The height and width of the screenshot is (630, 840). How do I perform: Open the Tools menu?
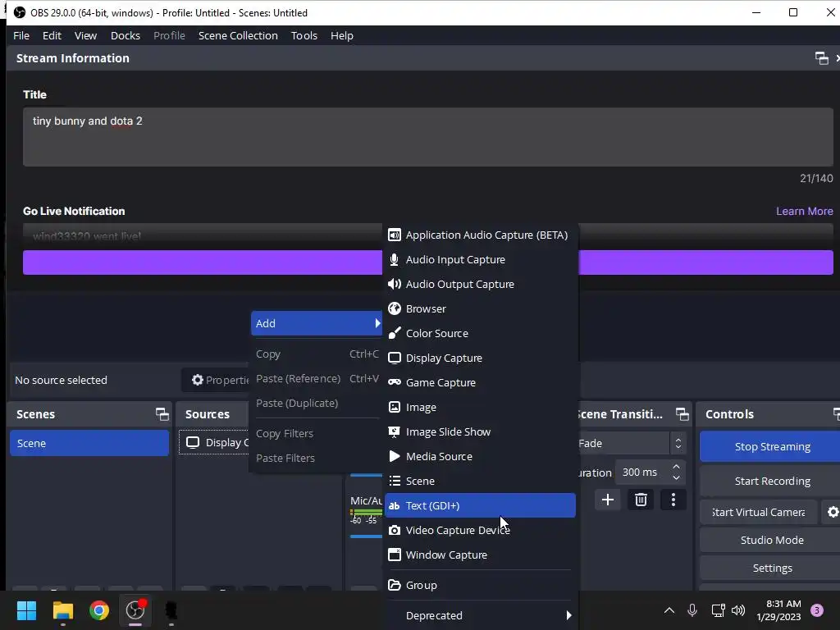click(304, 35)
